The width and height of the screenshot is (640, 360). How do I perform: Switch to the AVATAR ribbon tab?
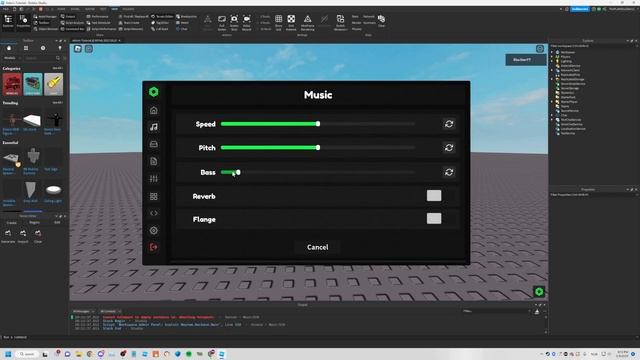[90, 9]
